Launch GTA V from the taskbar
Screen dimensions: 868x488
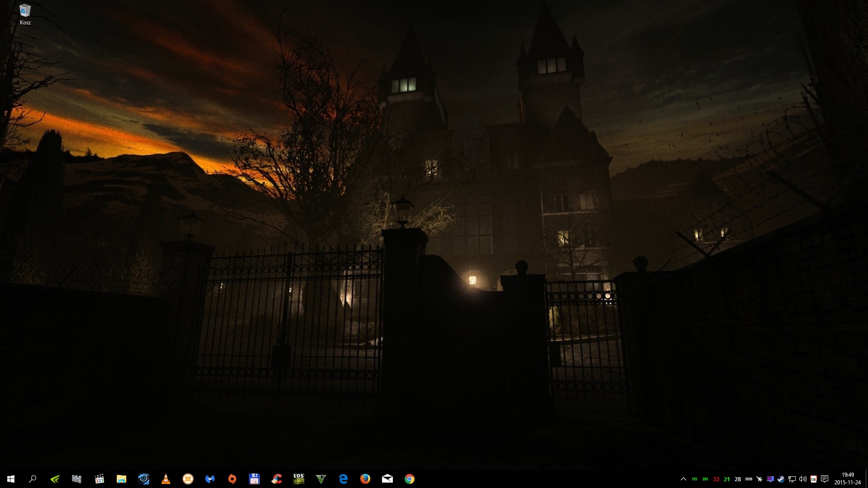(x=321, y=479)
